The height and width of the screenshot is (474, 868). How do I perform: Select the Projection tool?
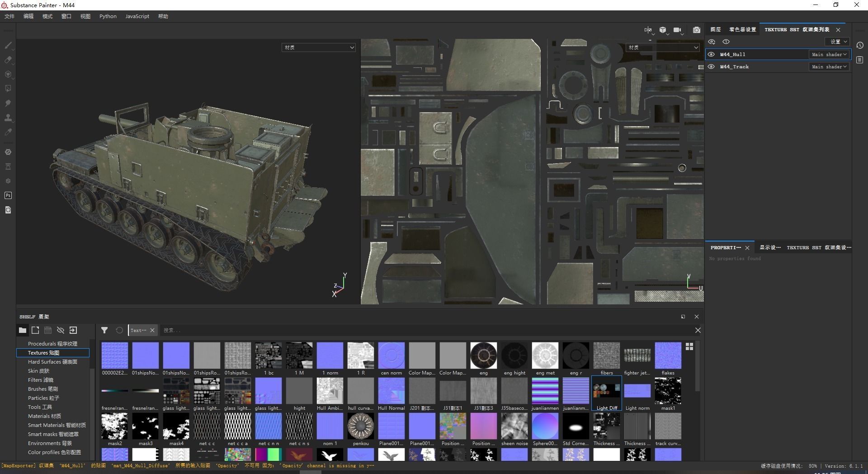[x=8, y=74]
